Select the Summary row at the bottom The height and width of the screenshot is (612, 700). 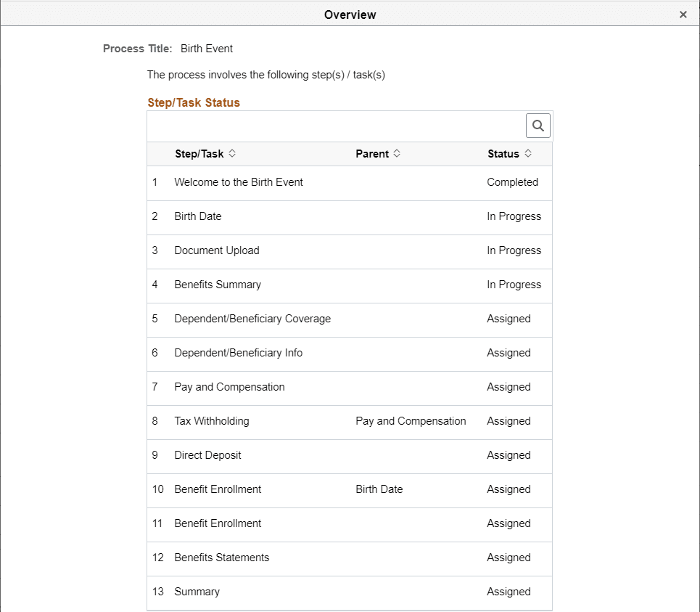(x=197, y=592)
